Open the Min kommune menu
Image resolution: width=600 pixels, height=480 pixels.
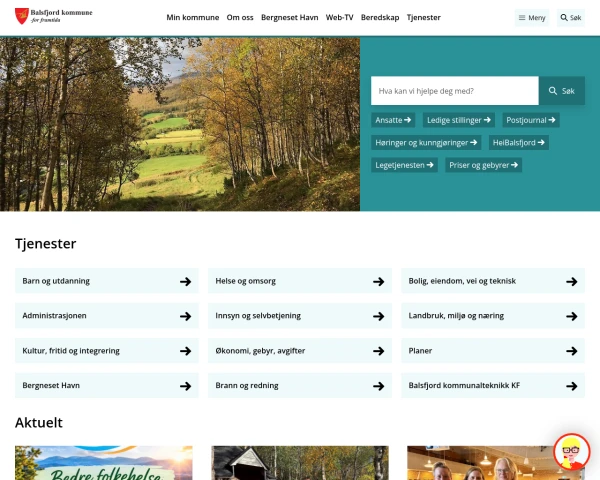click(192, 18)
